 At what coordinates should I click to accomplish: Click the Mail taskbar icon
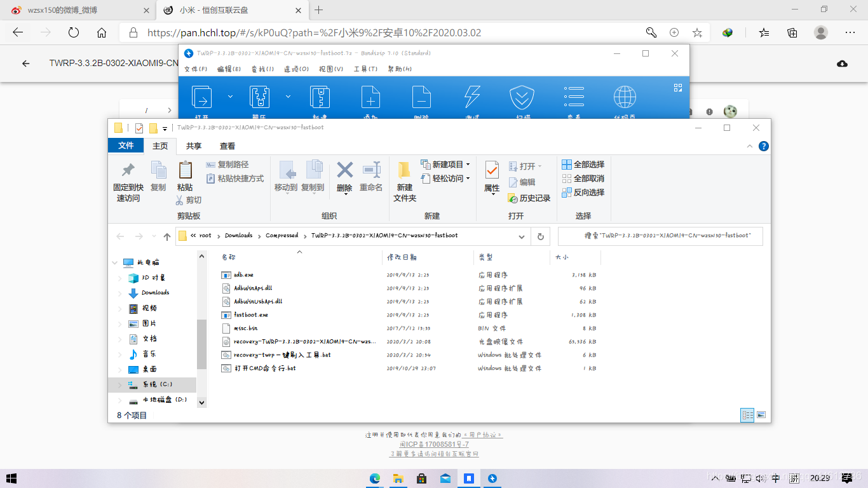tap(445, 478)
